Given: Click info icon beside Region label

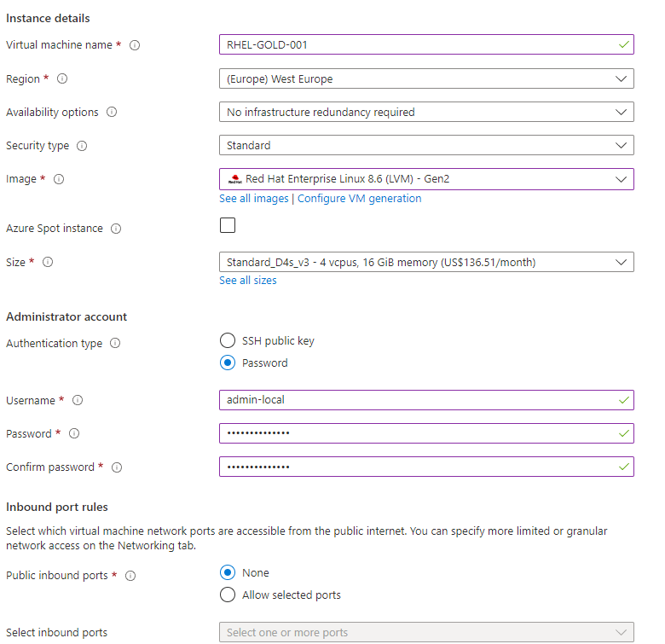Looking at the screenshot, I should (x=62, y=78).
